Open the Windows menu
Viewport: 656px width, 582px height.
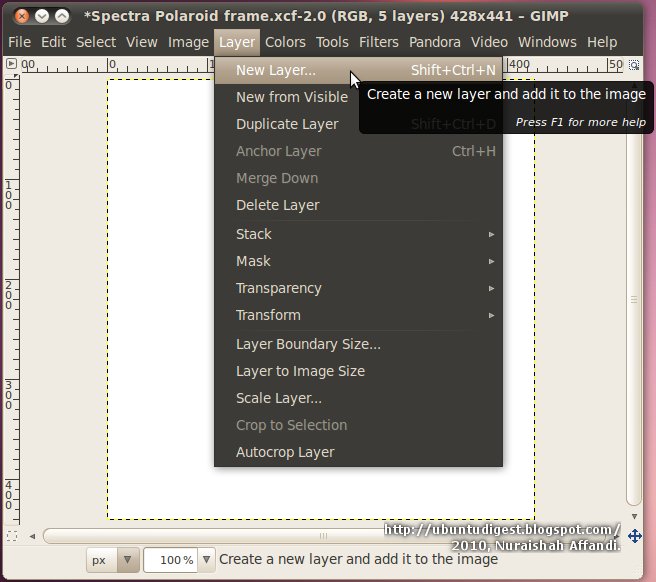coord(547,42)
